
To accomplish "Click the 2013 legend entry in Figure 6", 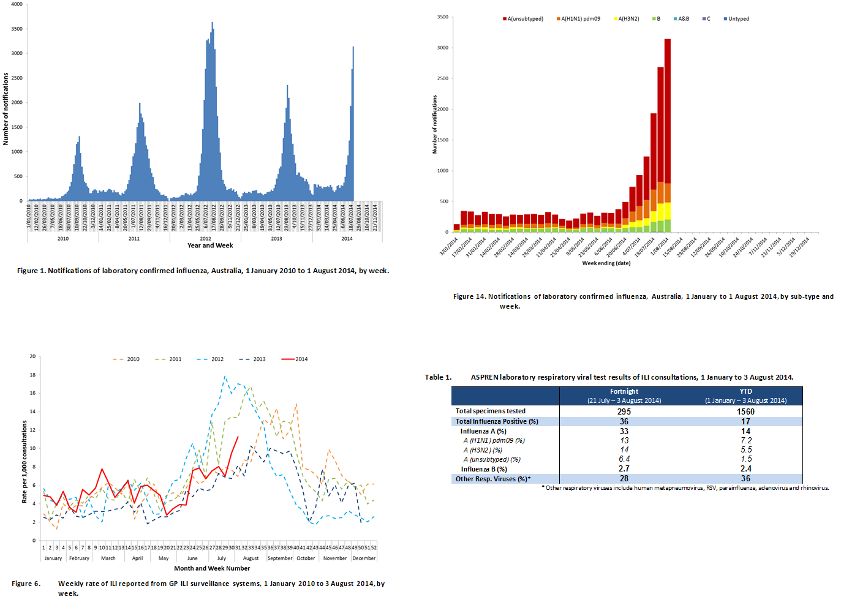I will click(252, 359).
